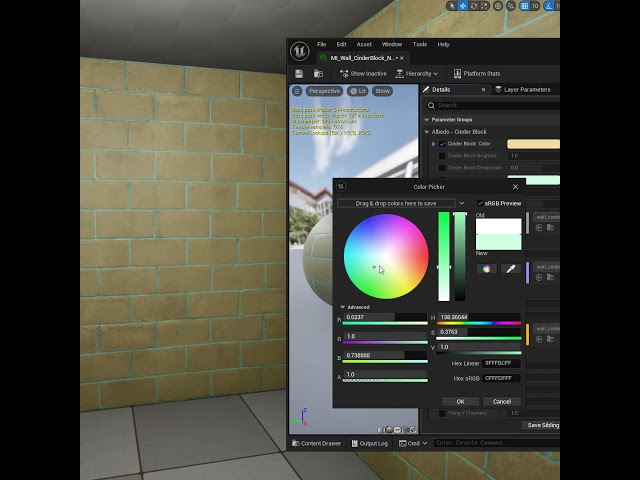Toggle the sRGB Preview checkbox
This screenshot has width=640, height=480.
[x=480, y=203]
